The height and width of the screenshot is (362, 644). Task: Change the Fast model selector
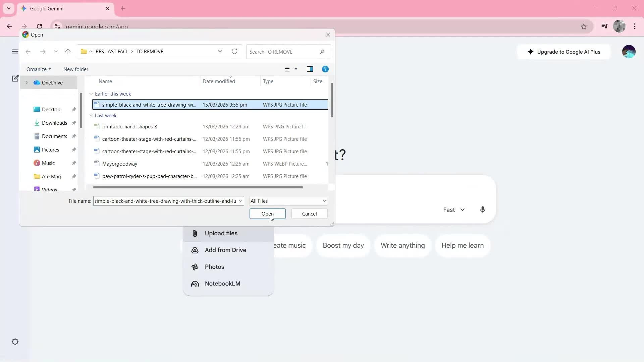[453, 209]
